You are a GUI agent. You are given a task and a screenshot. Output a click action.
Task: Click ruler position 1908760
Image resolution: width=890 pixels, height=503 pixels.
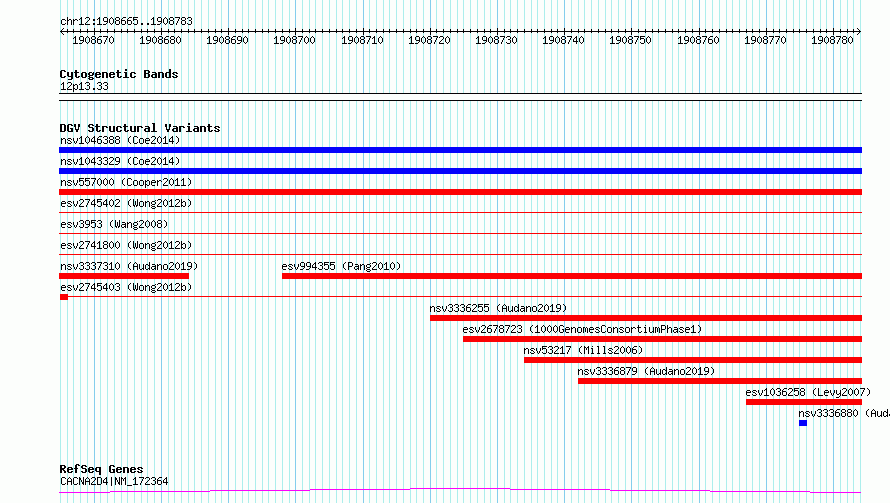click(x=698, y=40)
